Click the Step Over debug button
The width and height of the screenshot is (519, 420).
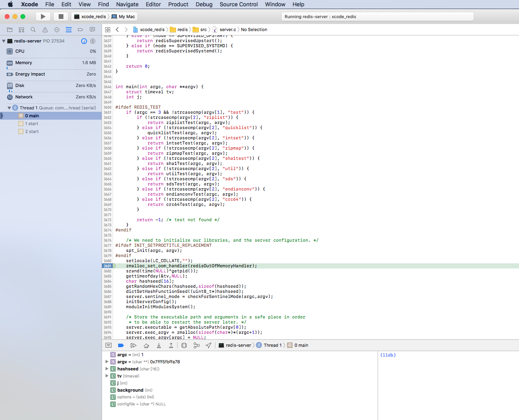[x=146, y=345]
